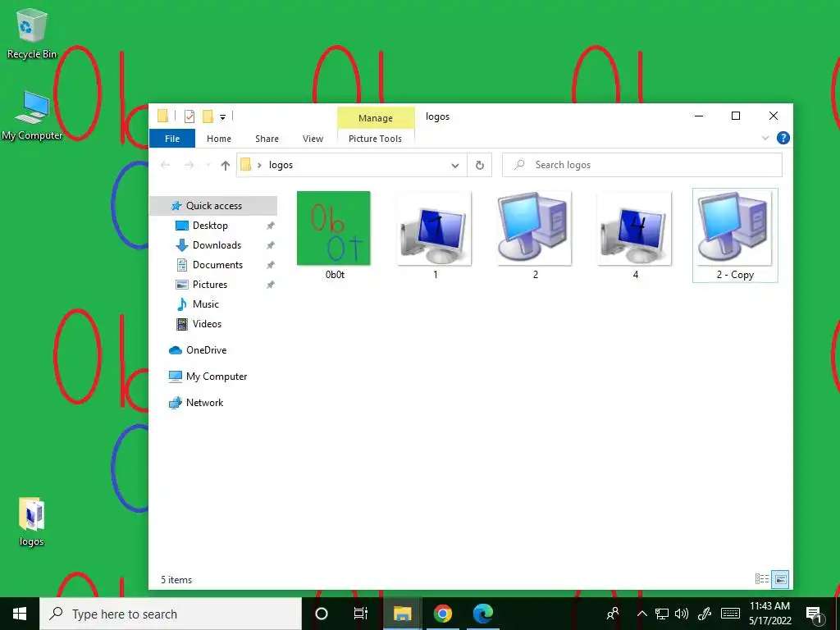Switch to Large icons view in status bar
The image size is (840, 630).
tap(780, 579)
